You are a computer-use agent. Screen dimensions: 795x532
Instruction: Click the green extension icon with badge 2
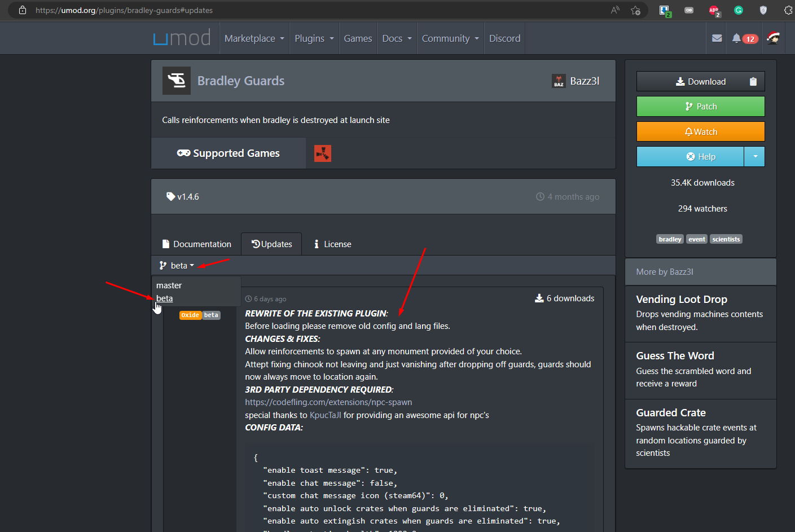[x=665, y=11]
